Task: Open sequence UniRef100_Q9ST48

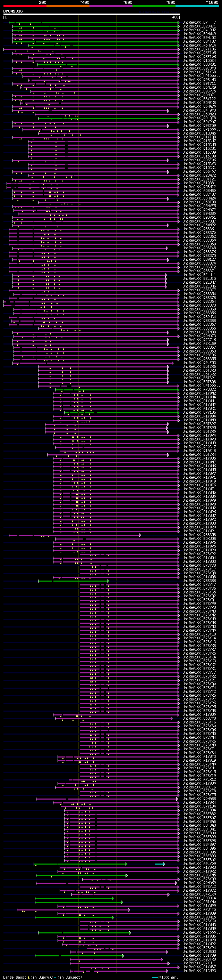Action: pos(199,248)
